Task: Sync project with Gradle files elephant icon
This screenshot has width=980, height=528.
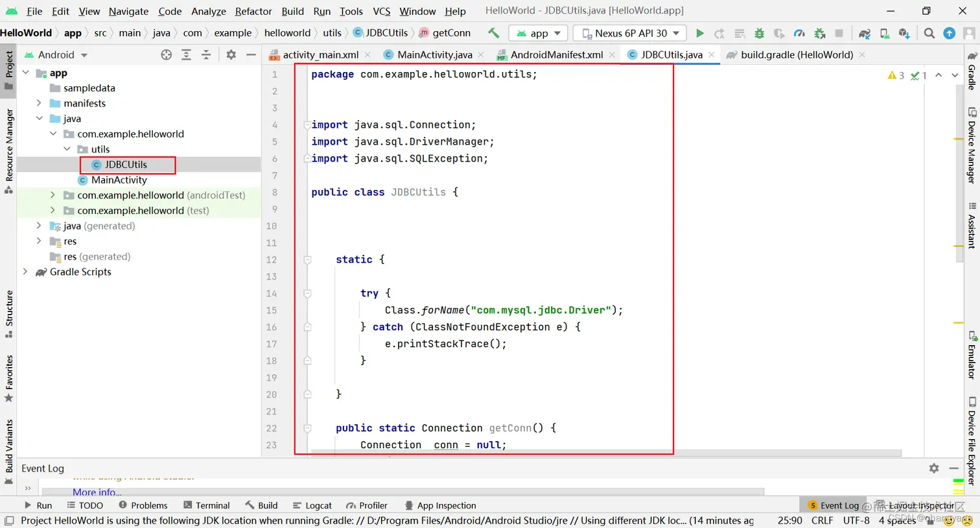Action: (x=865, y=33)
